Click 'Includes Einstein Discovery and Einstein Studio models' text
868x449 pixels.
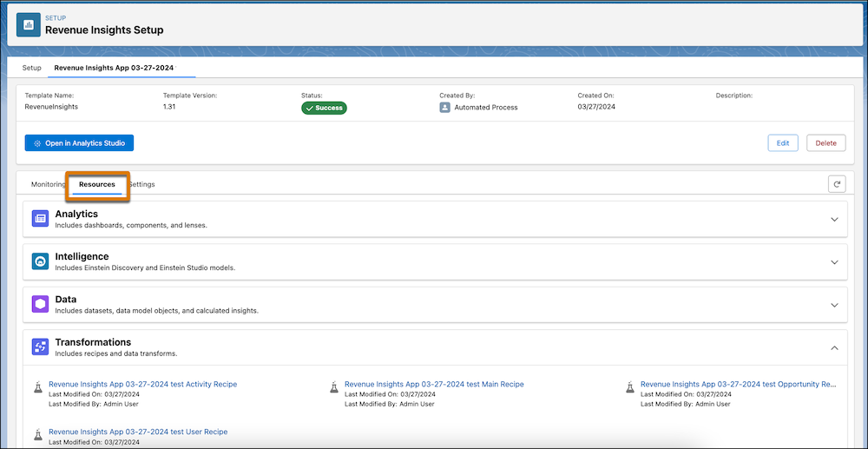[145, 268]
